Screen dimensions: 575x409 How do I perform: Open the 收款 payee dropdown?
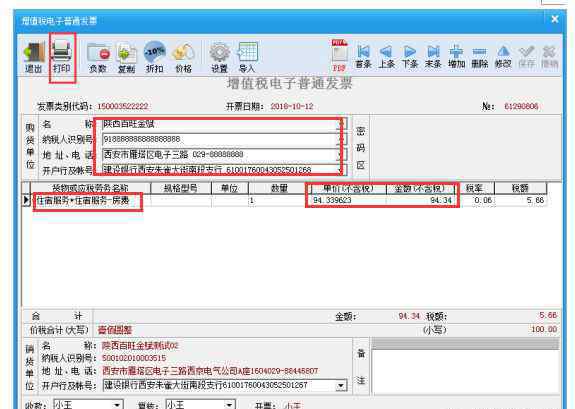pos(117,405)
